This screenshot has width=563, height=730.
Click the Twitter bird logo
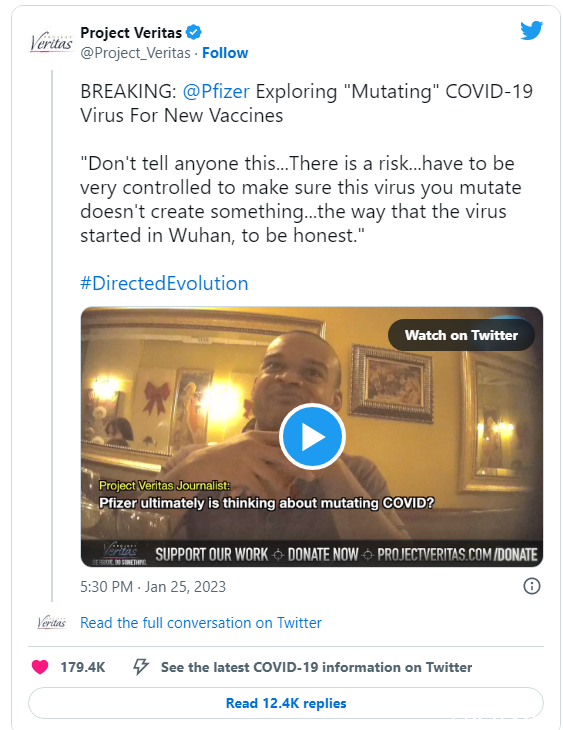click(x=531, y=31)
